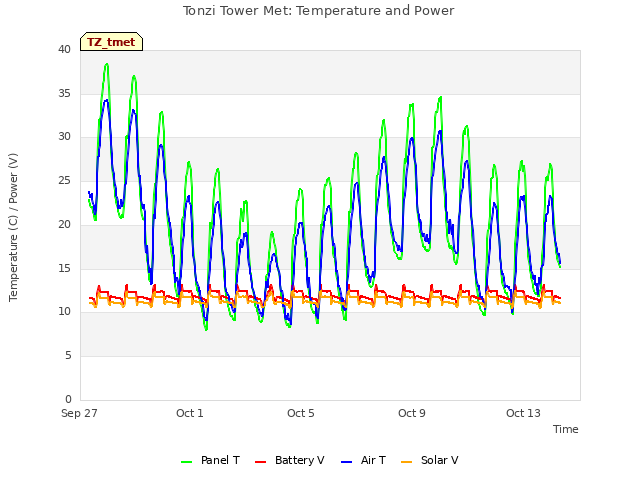
Task: Click the Battery V legend label
Action: tap(300, 460)
